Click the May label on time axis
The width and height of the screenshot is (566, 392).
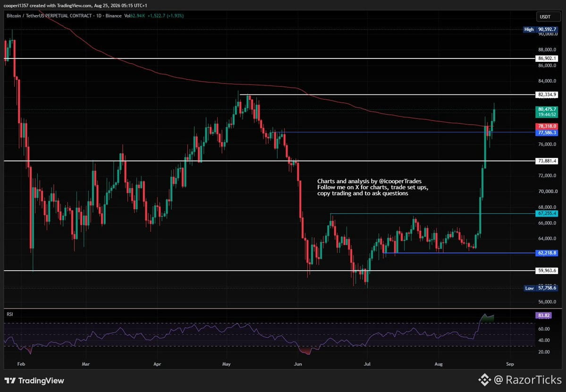click(226, 364)
